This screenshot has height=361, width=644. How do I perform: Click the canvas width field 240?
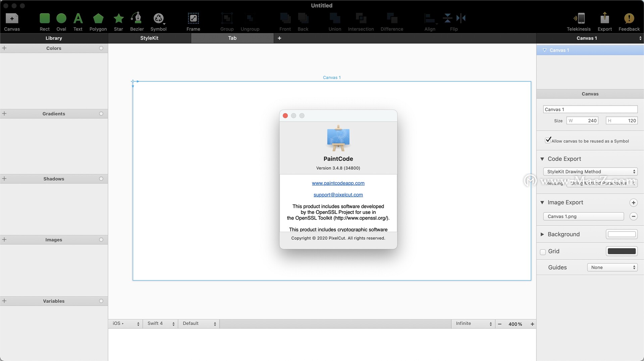click(x=582, y=121)
